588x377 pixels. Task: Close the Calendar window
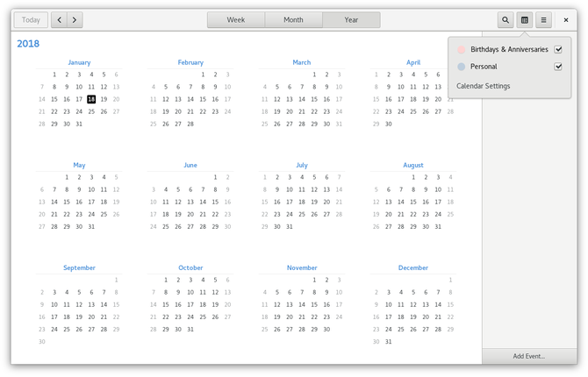point(566,20)
